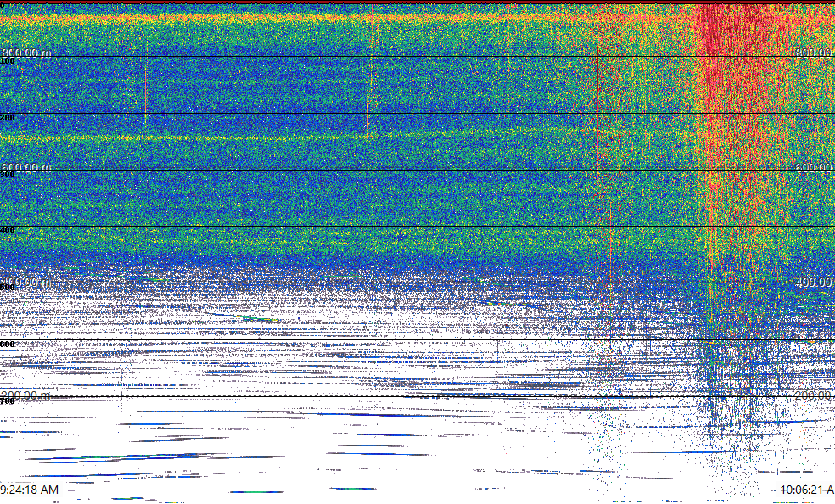Select the 500 depth line label
Screen dimensions: 835x504
click(x=8, y=288)
